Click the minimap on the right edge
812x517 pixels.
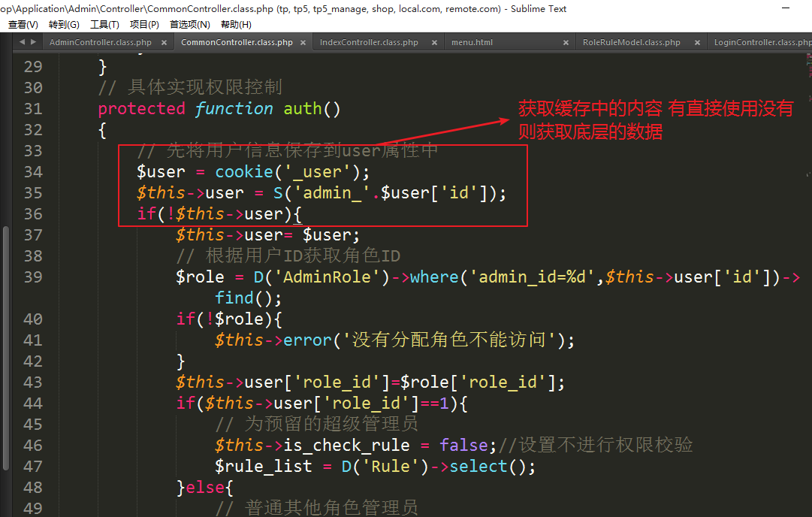click(807, 90)
